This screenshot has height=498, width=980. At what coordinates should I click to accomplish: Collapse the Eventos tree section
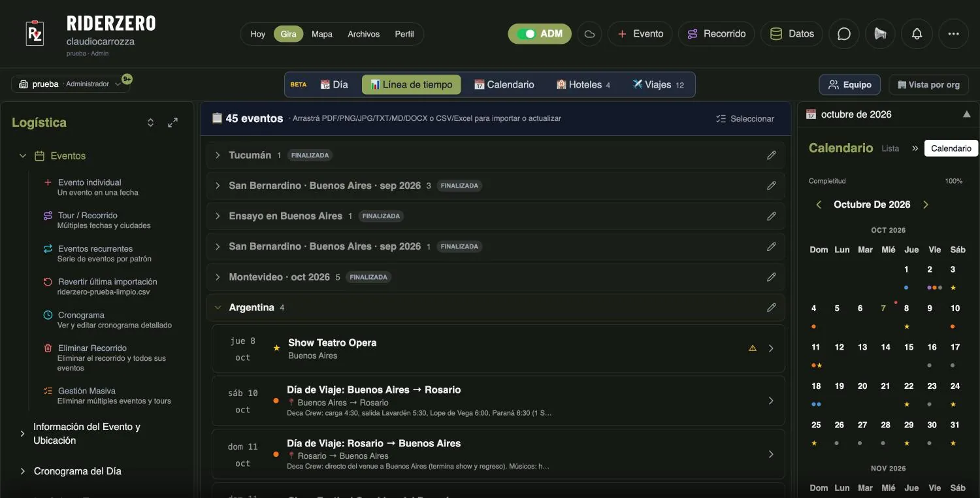(23, 156)
